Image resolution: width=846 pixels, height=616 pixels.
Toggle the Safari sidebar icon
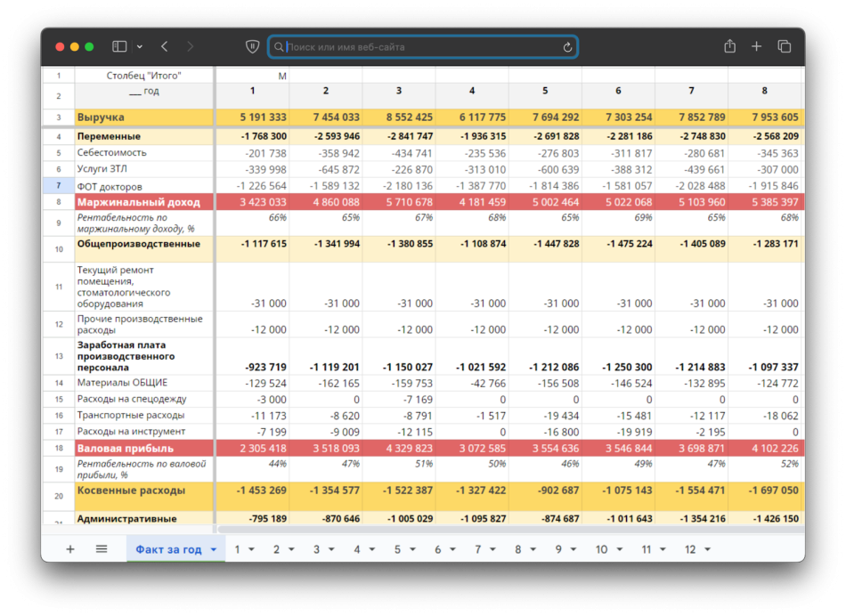click(x=119, y=46)
